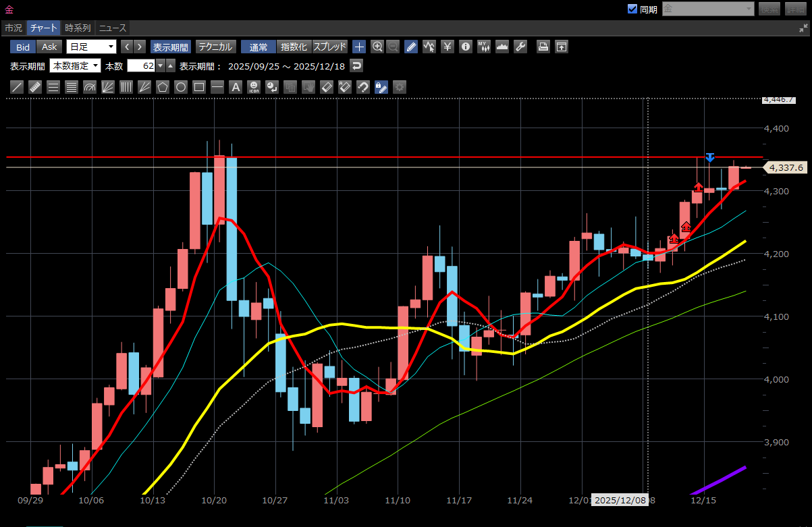
Task: Select the magnet snap tool
Action: pyautogui.click(x=362, y=87)
